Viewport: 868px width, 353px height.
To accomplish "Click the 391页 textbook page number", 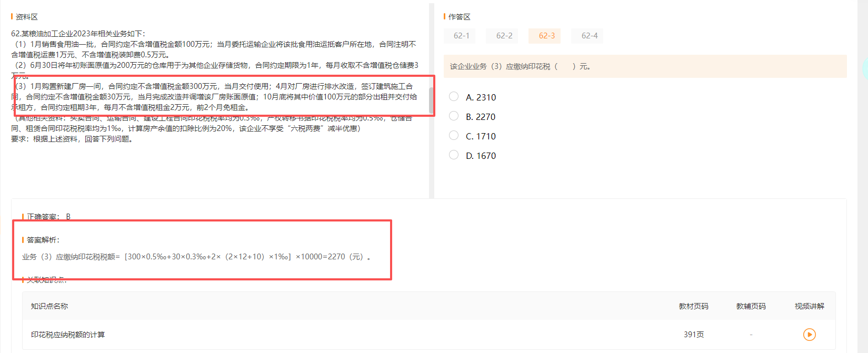I will tap(693, 335).
